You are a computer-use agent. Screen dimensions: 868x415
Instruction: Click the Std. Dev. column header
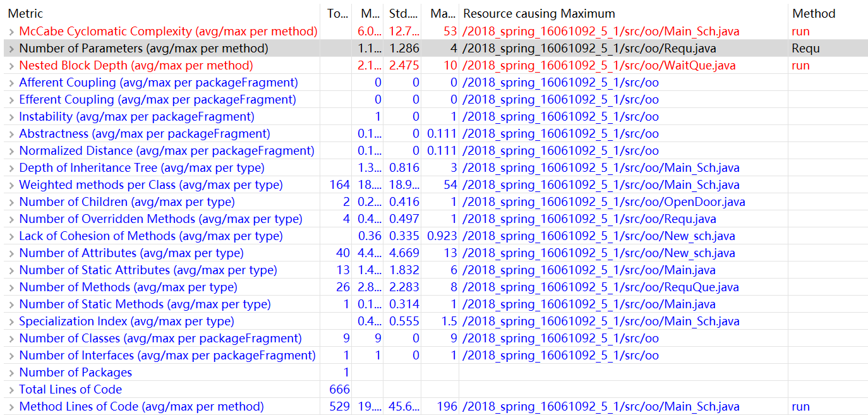pyautogui.click(x=403, y=14)
